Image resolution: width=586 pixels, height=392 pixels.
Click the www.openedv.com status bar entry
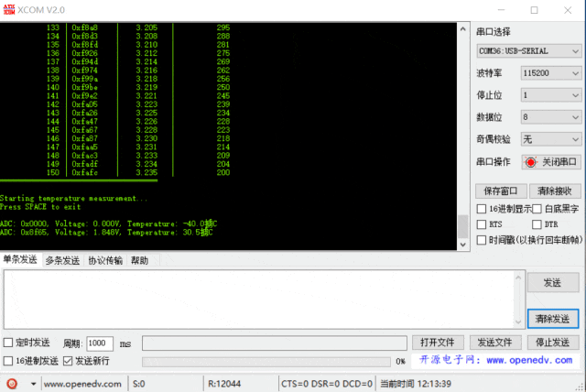[82, 384]
